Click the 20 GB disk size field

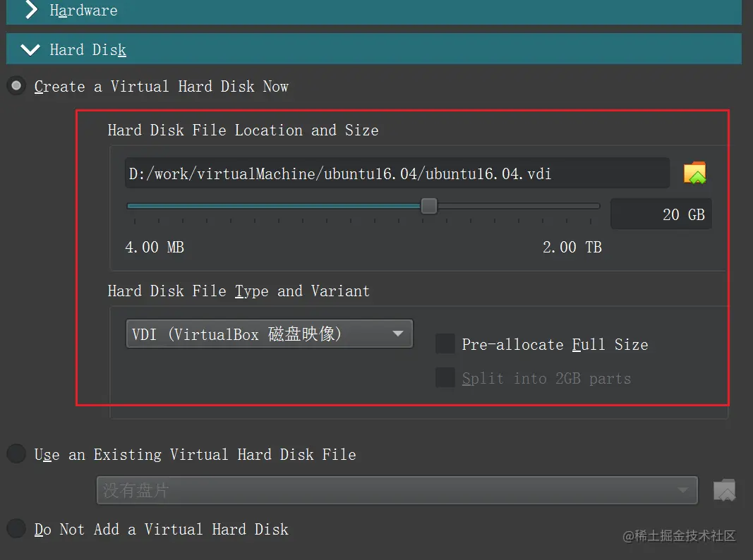click(661, 214)
